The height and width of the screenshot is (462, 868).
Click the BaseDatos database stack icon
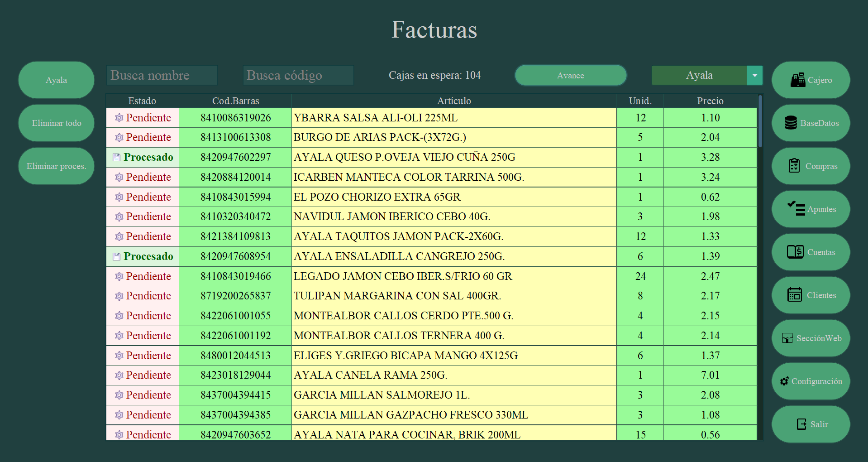(x=791, y=123)
